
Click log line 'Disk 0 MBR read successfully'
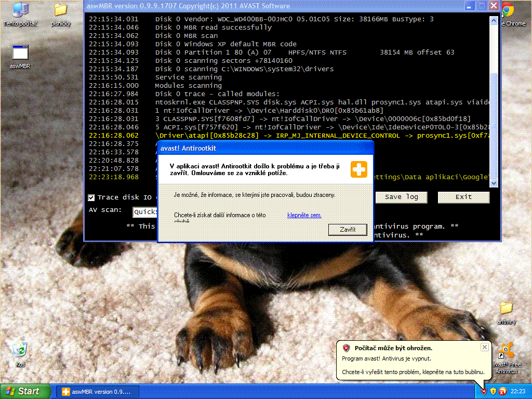(214, 28)
